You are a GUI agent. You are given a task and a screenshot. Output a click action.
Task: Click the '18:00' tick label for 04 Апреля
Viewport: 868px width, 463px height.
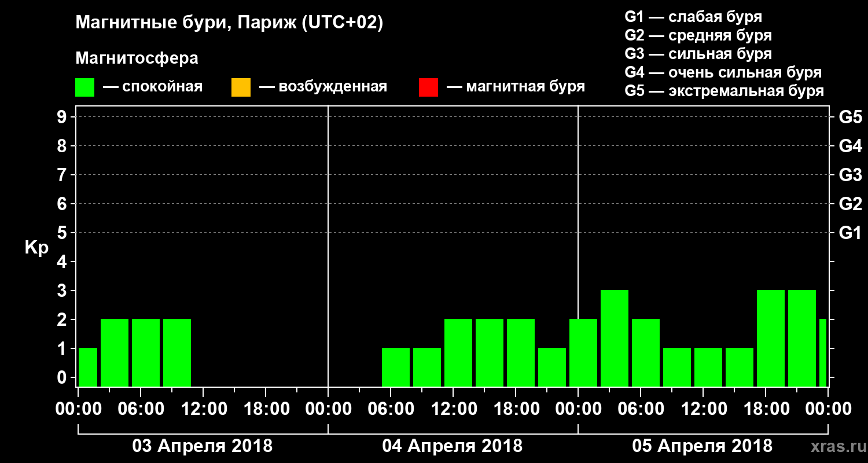[x=516, y=409]
